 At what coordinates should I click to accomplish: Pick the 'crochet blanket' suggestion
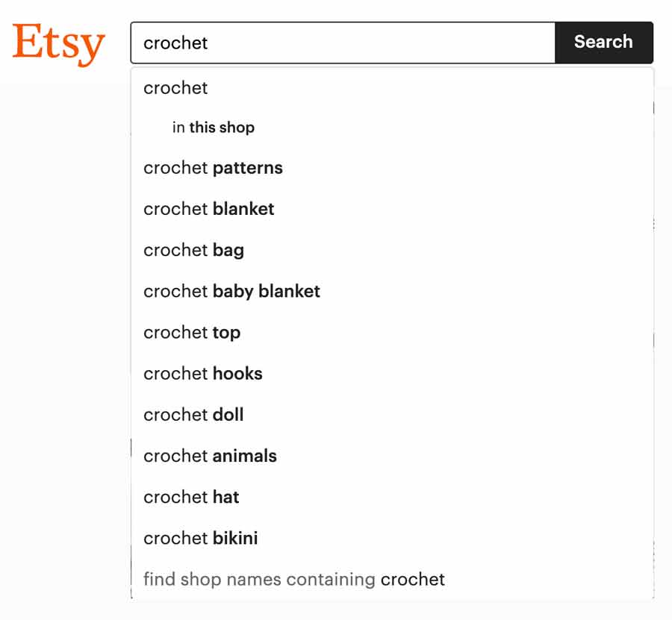tap(392, 208)
